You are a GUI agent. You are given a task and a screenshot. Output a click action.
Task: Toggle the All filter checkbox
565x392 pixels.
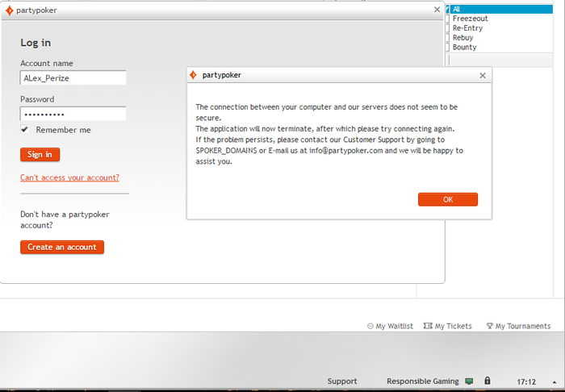(x=448, y=9)
